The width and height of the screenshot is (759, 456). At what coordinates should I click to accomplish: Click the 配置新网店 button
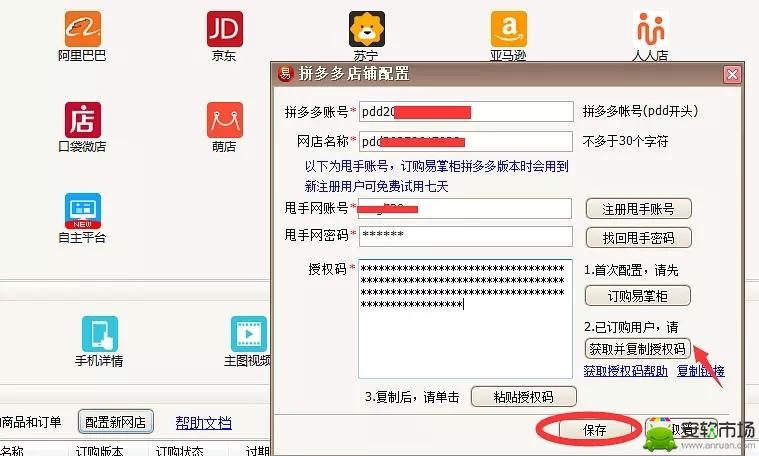(x=116, y=422)
